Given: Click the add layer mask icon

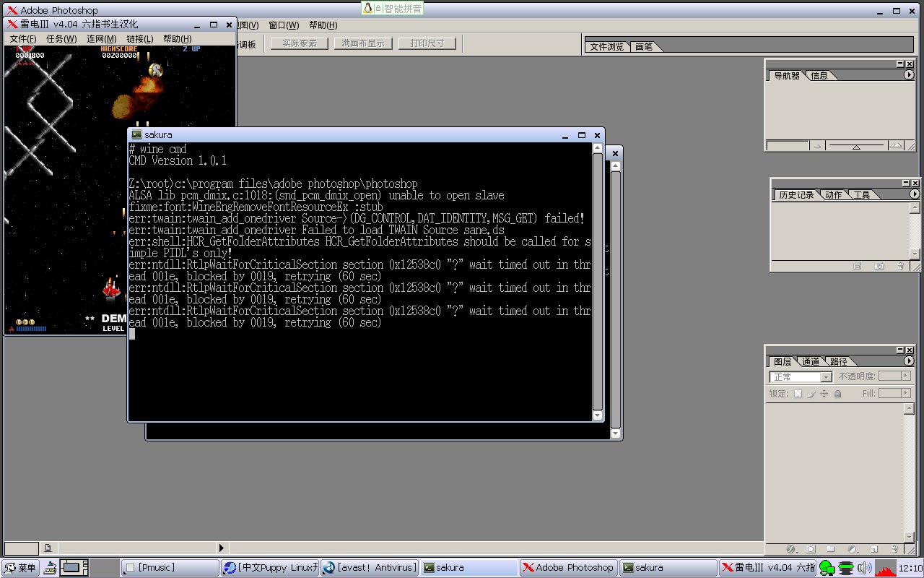Looking at the screenshot, I should pos(811,549).
